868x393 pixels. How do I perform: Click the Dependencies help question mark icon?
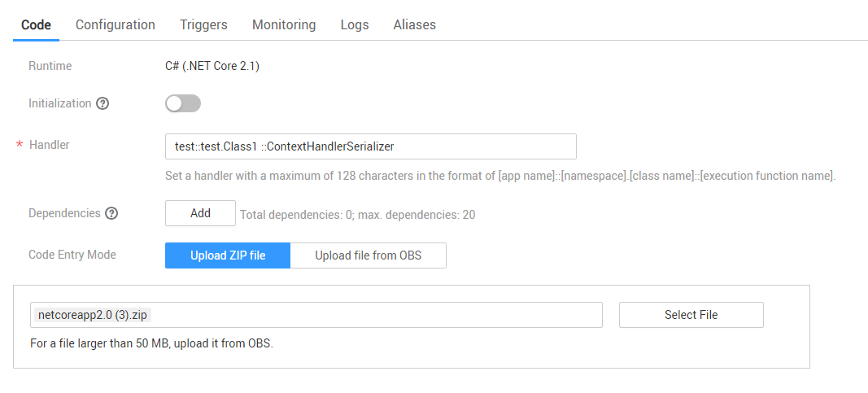[111, 213]
